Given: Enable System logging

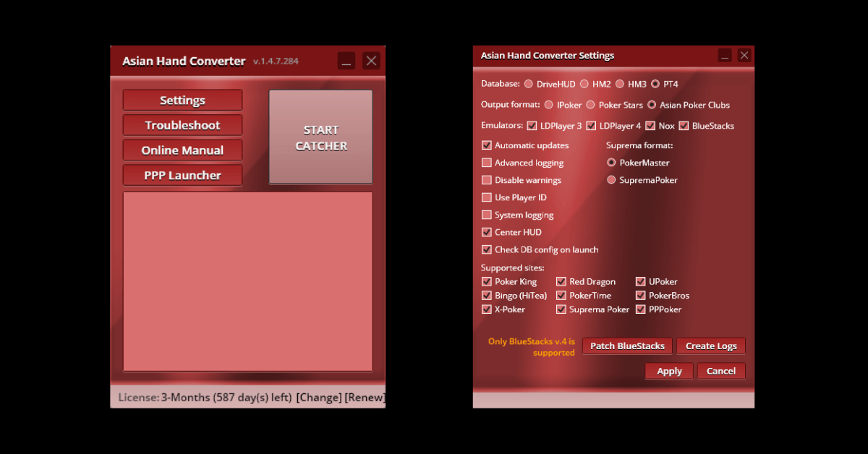Looking at the screenshot, I should (x=487, y=215).
